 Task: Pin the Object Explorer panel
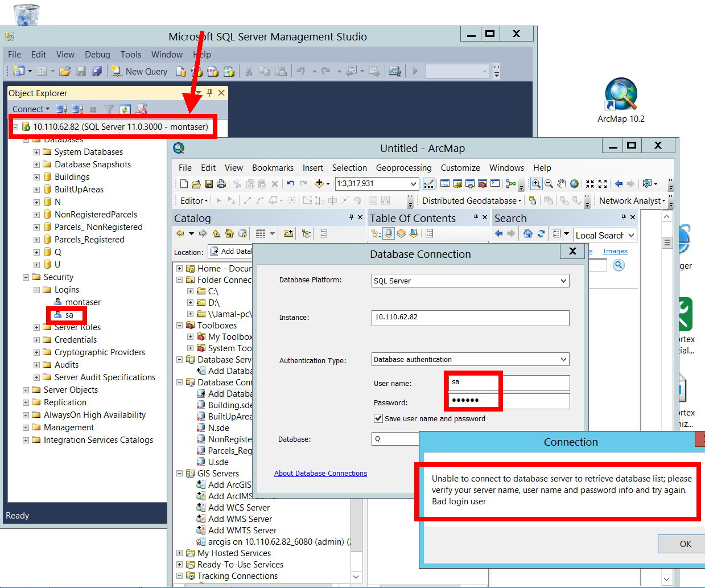point(209,93)
